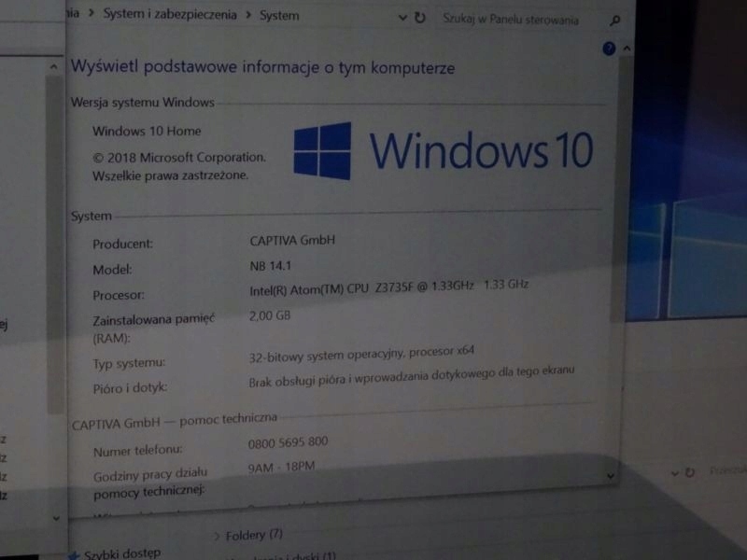Click the '9AM - 18PM' hours value
Screen dimensions: 747x560
click(x=281, y=468)
